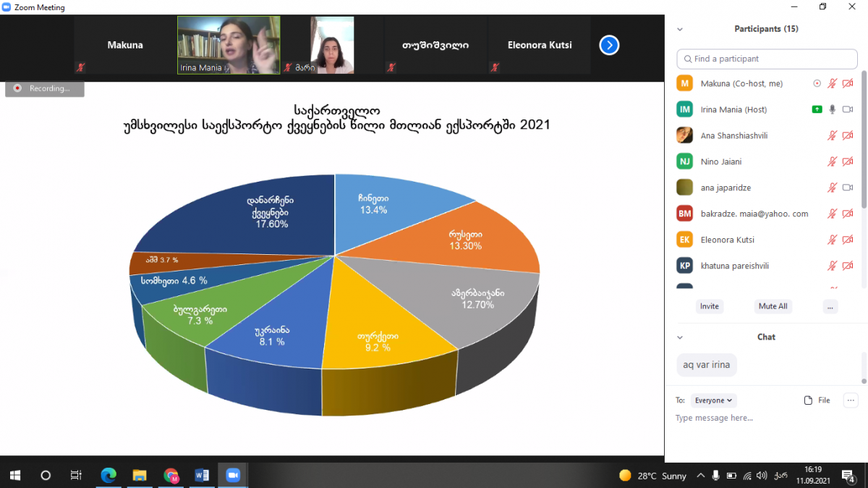Open Zoom from the Windows taskbar

tap(232, 475)
